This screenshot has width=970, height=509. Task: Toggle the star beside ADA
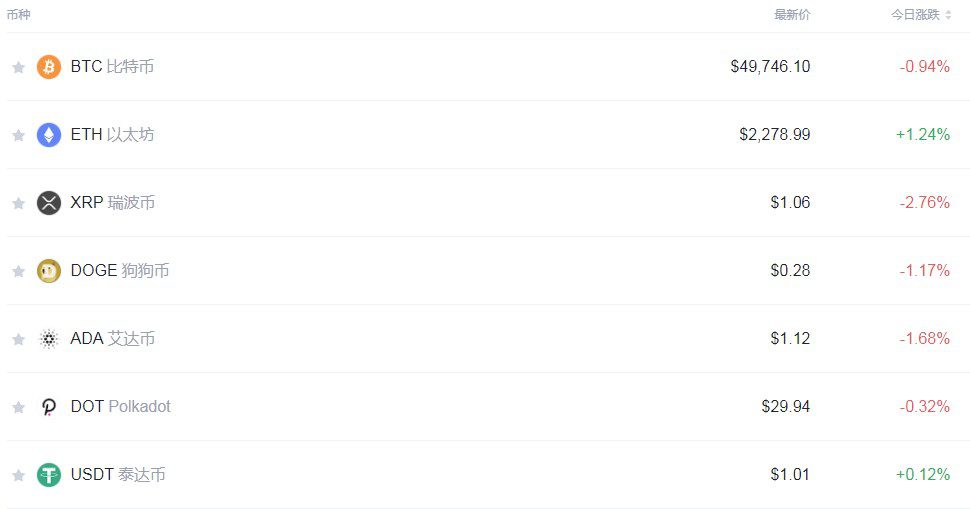18,339
